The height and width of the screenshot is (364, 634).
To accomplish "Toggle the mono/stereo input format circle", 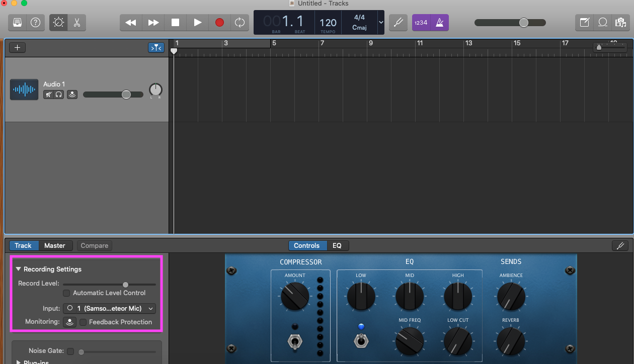I will (x=70, y=308).
